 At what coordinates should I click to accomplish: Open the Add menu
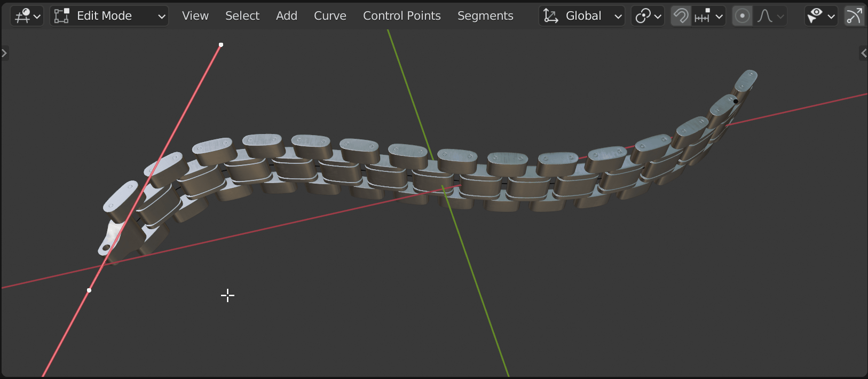tap(287, 16)
